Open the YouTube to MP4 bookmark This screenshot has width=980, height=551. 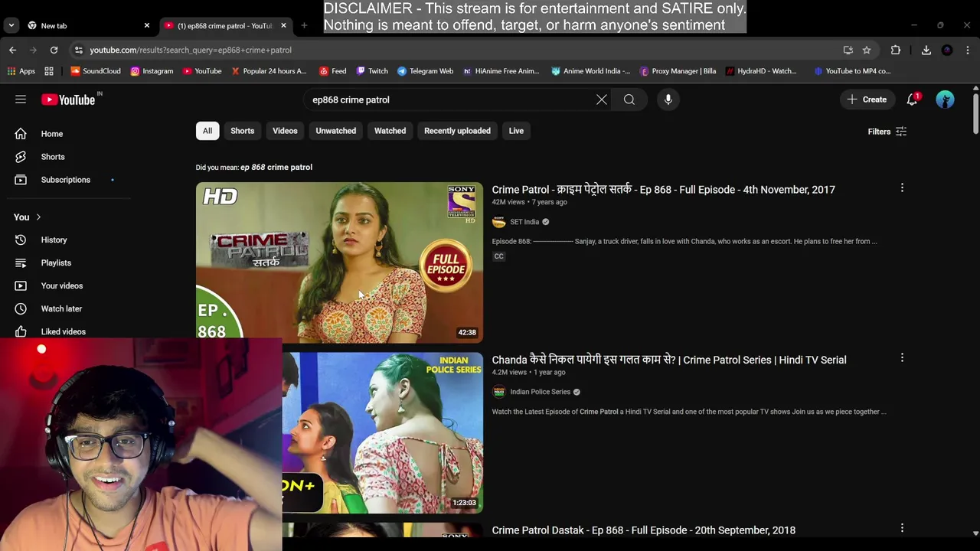coord(852,71)
